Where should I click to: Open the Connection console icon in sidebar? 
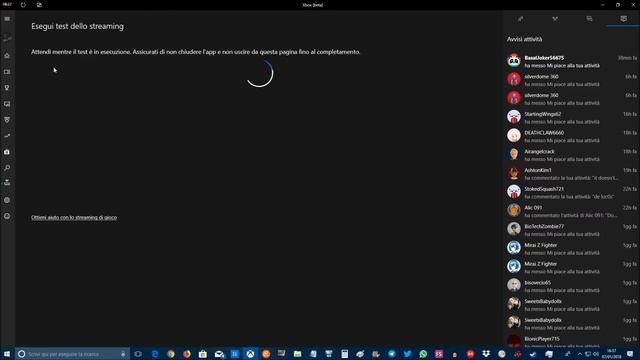point(7,182)
